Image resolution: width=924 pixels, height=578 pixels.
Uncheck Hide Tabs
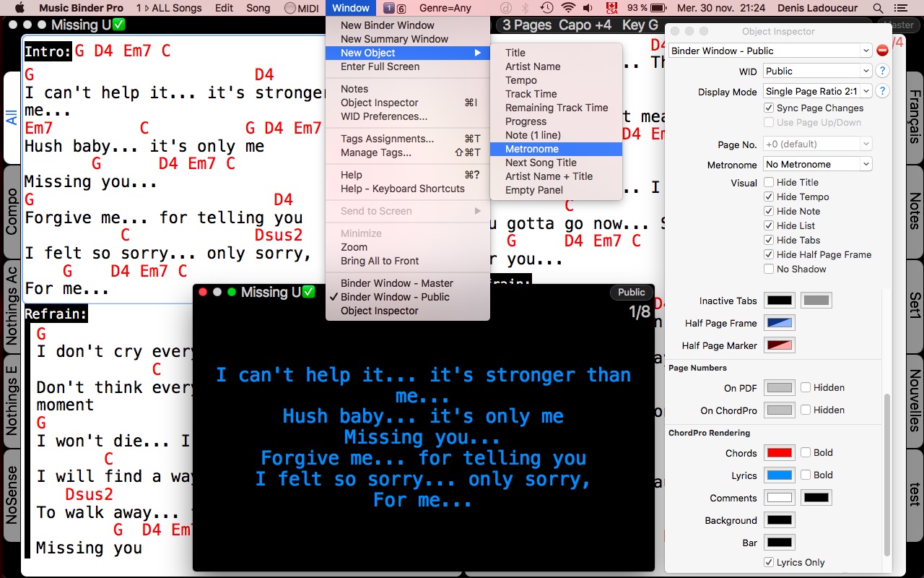770,240
